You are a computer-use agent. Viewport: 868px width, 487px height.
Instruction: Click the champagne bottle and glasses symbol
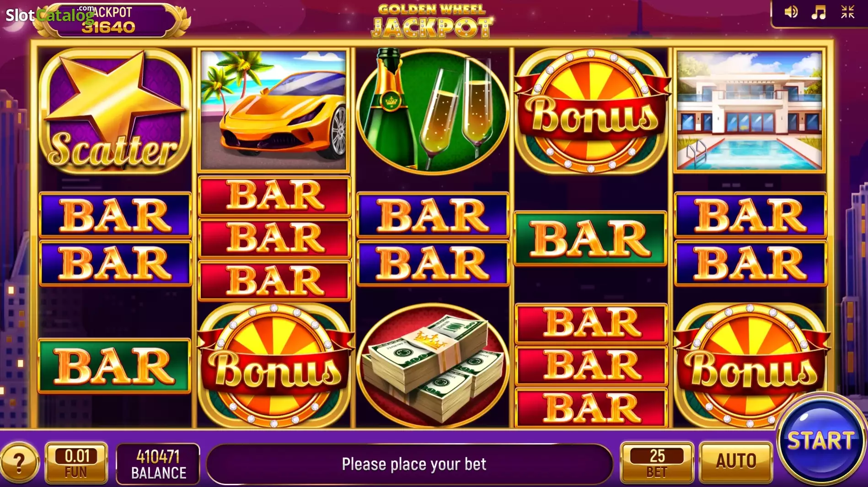click(432, 111)
